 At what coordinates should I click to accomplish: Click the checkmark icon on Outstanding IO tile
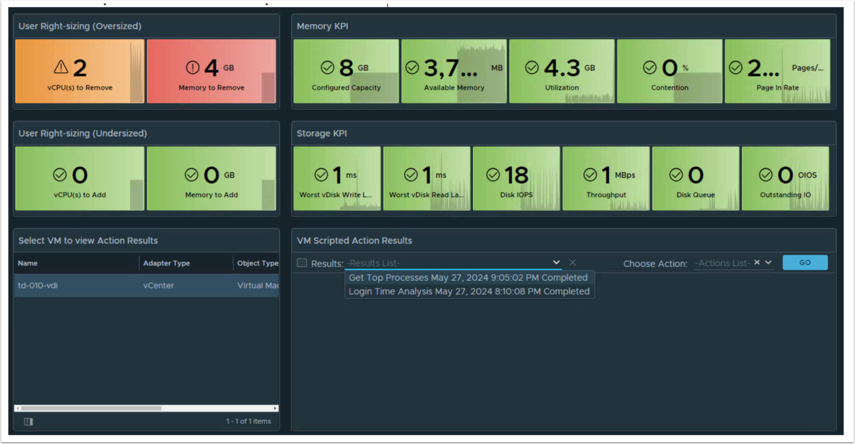765,174
